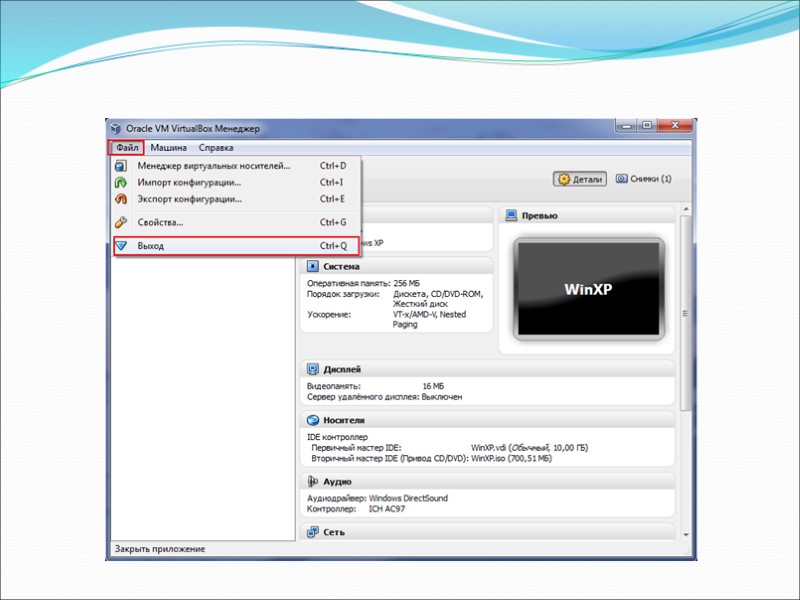Open the Аудио section header
Image resolution: width=800 pixels, height=600 pixels.
pos(488,481)
